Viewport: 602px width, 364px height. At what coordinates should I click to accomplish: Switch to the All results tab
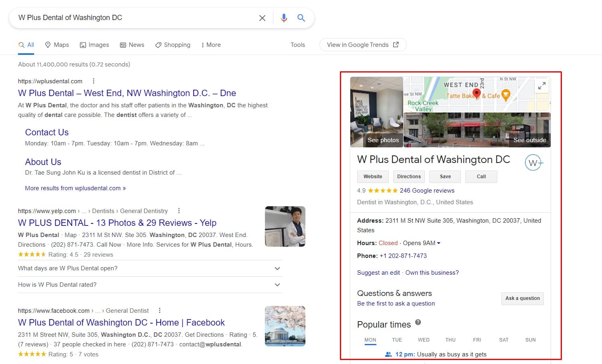26,45
